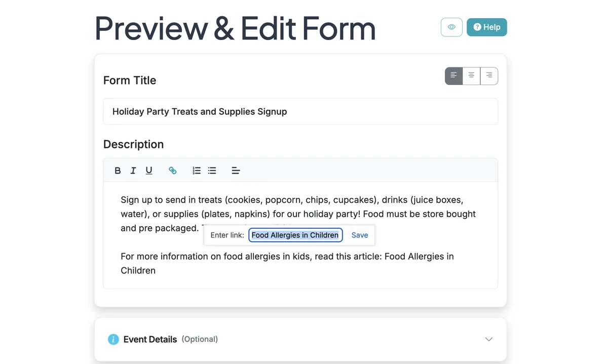608x364 pixels.
Task: Click the text alignment icon in the editor toolbar
Action: [236, 171]
